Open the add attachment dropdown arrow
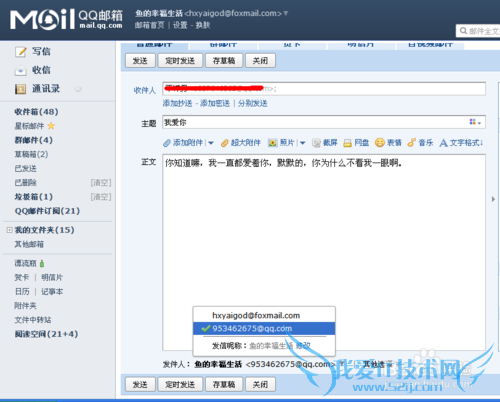 [x=211, y=143]
